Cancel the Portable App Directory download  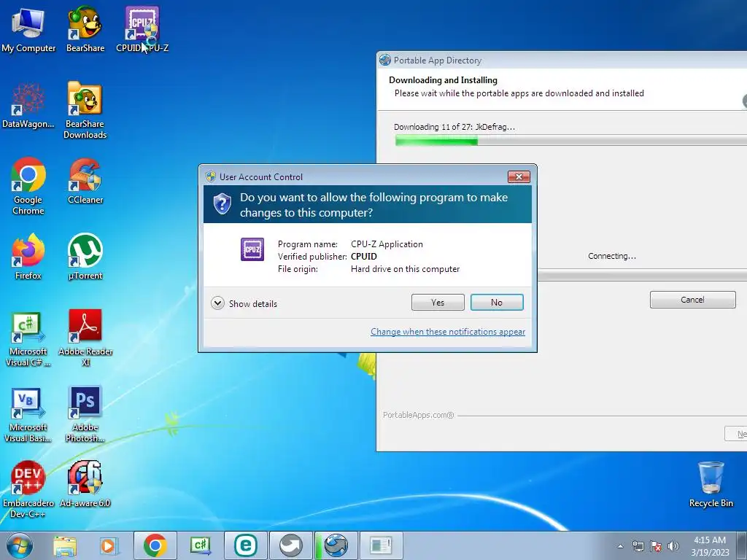pos(693,300)
